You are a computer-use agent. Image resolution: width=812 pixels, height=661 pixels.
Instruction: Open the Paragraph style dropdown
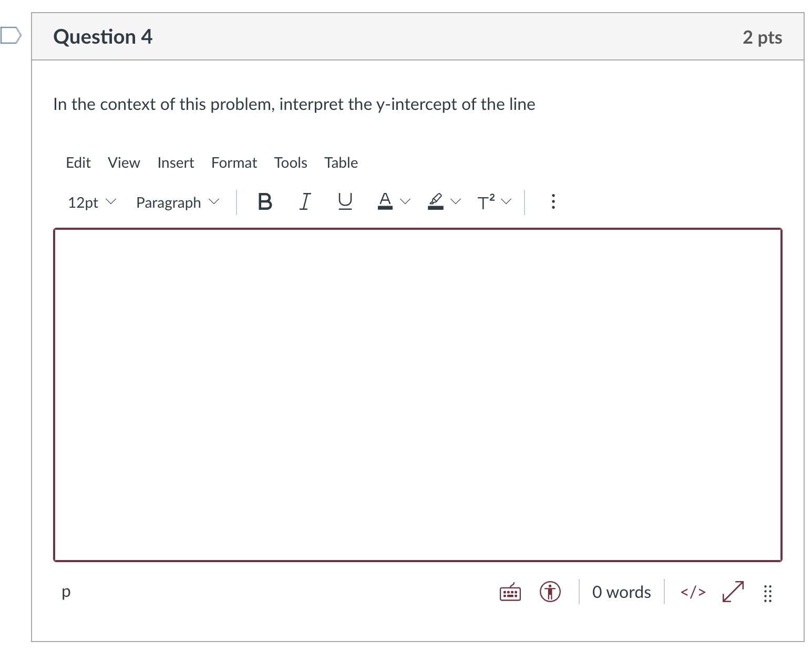[x=177, y=202]
